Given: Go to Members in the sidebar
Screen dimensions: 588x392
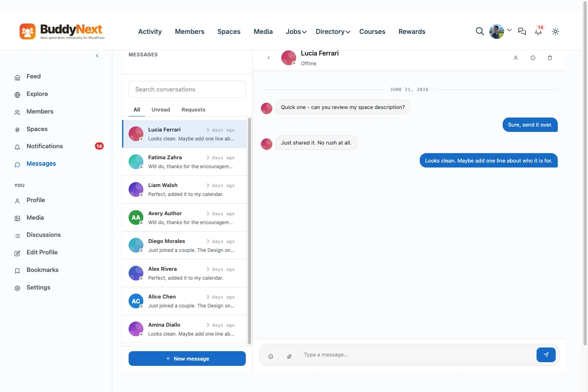Looking at the screenshot, I should [40, 112].
